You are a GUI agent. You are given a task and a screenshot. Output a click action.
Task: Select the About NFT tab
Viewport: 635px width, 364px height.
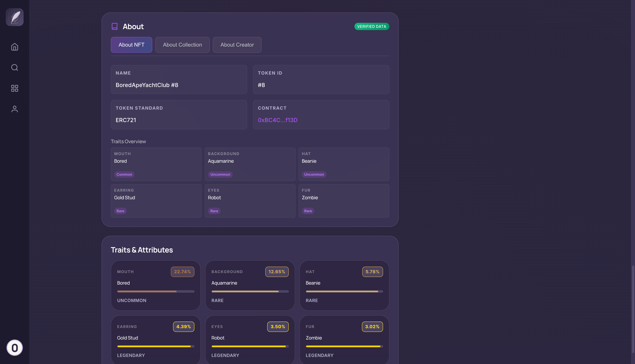131,45
